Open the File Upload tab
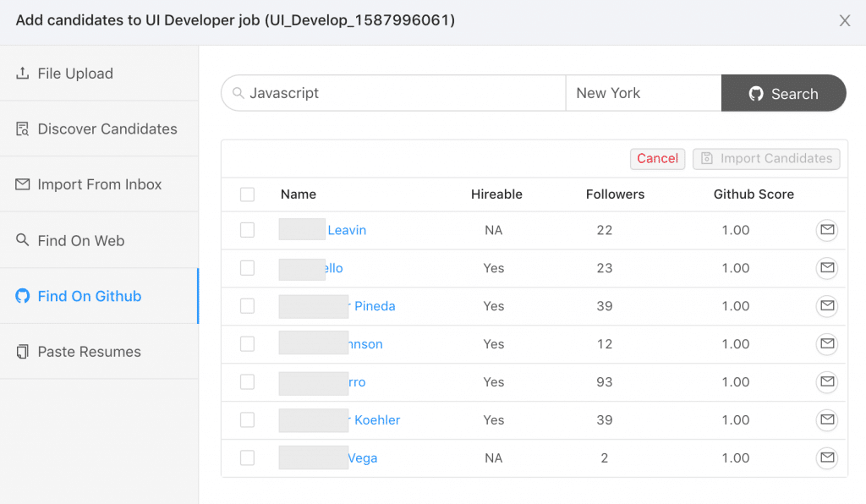This screenshot has height=504, width=866. coord(75,74)
